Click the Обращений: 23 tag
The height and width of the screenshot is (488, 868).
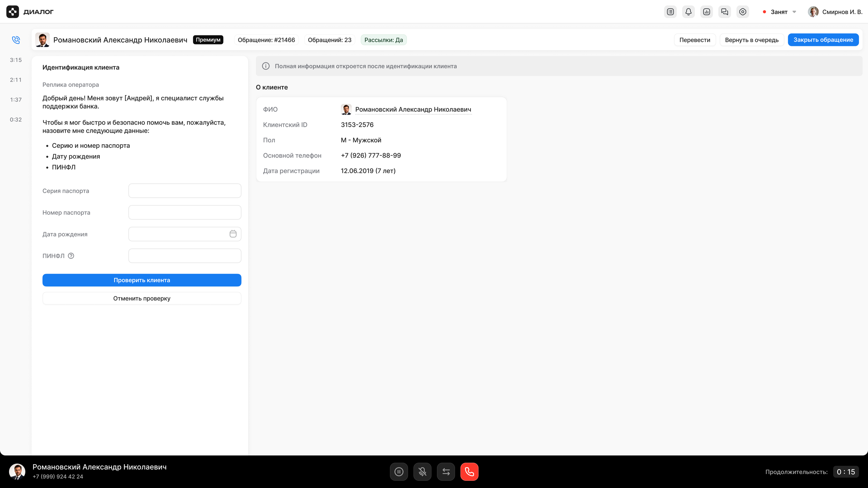pyautogui.click(x=329, y=40)
